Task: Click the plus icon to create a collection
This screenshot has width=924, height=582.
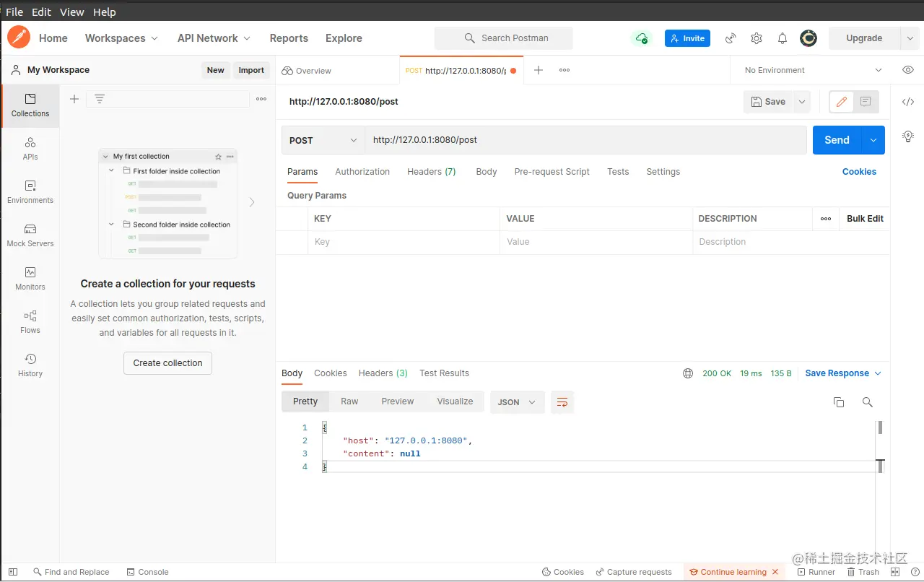Action: pos(74,99)
